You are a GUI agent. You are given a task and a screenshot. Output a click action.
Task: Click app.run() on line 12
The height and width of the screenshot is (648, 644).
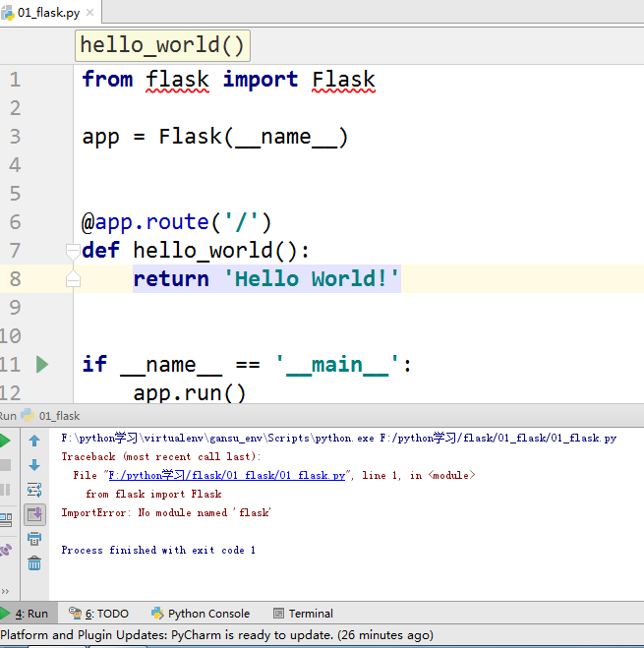pyautogui.click(x=190, y=393)
